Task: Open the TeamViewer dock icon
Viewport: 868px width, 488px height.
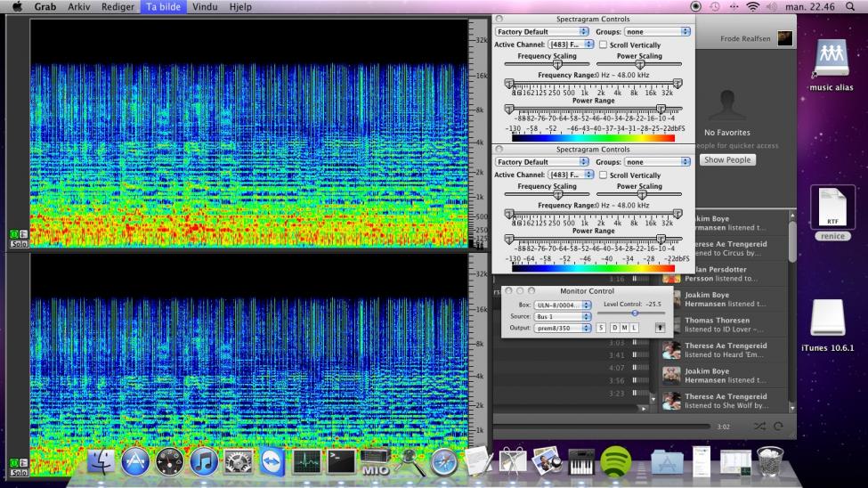Action: (272, 461)
